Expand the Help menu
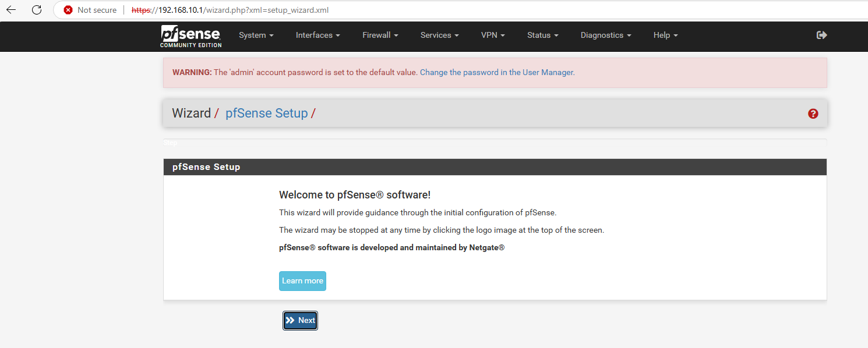This screenshot has height=348, width=868. pyautogui.click(x=666, y=35)
